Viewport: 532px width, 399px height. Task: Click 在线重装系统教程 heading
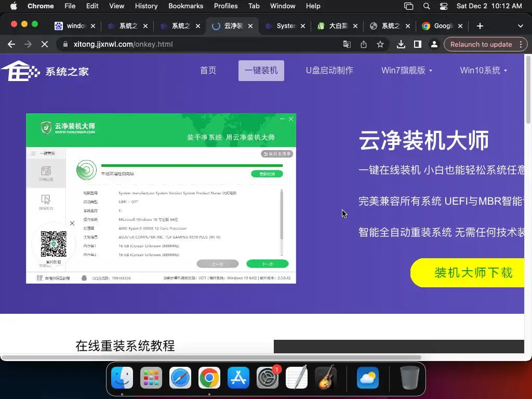pos(125,345)
